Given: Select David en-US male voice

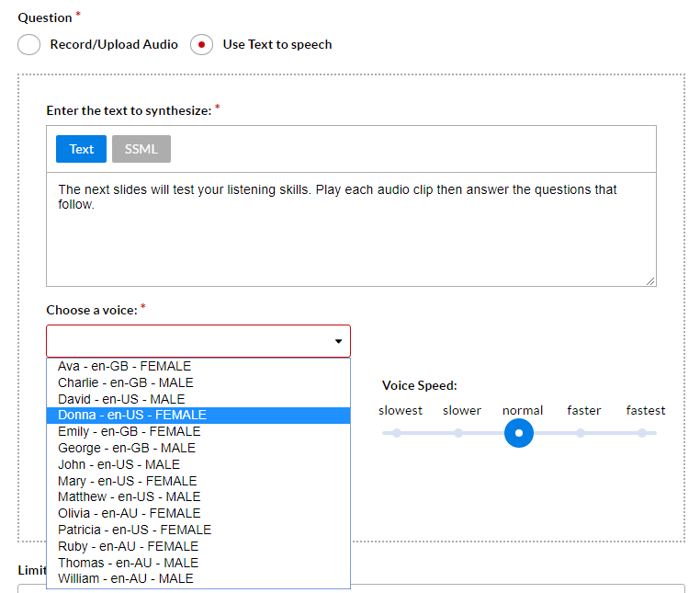Looking at the screenshot, I should [x=121, y=399].
